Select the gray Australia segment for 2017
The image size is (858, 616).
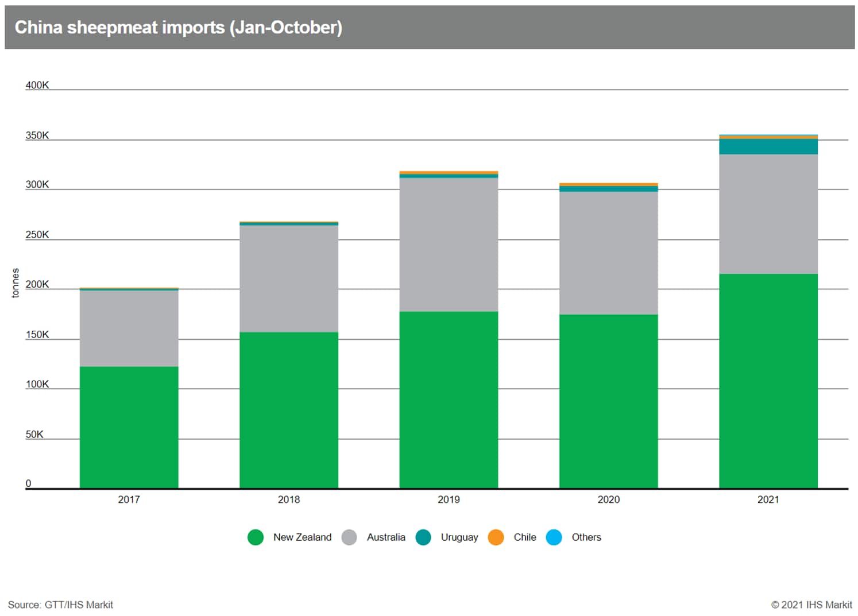129,328
